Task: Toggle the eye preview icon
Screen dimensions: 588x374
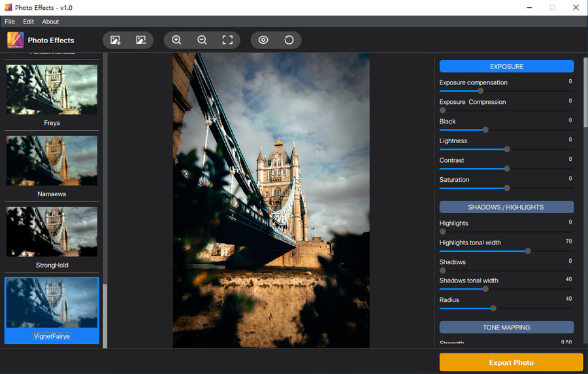Action: click(263, 40)
